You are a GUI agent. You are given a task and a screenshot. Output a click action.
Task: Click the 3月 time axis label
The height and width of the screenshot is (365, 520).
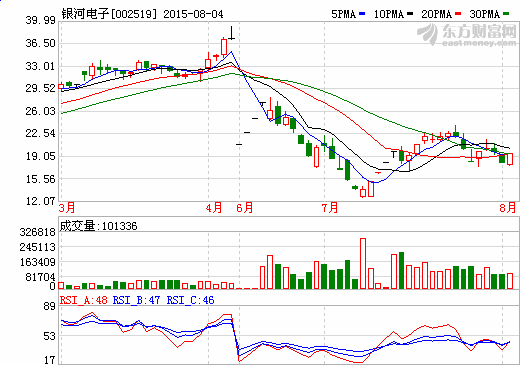[x=67, y=208]
